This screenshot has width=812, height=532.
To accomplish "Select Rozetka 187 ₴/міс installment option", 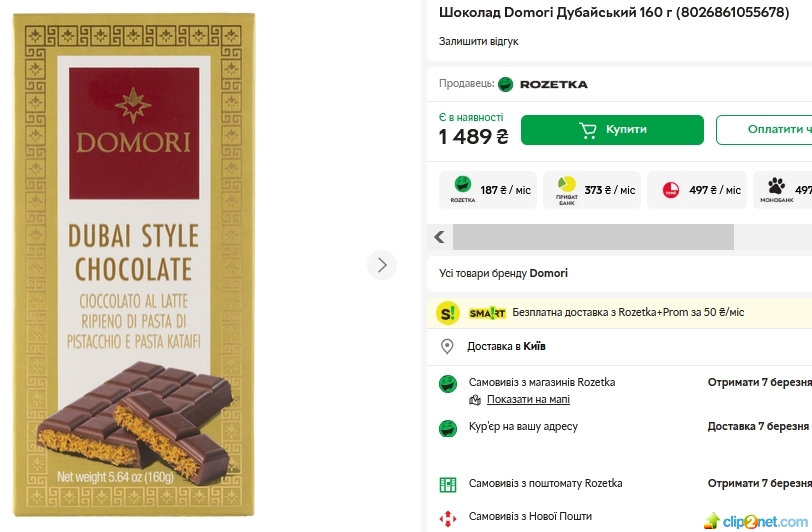I will pyautogui.click(x=489, y=190).
